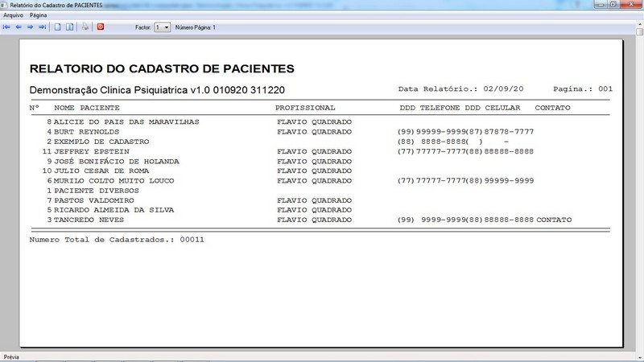Click the report title RELATORIO DO CADASTRO DE PACIENTES
This screenshot has width=644, height=362.
[x=162, y=68]
